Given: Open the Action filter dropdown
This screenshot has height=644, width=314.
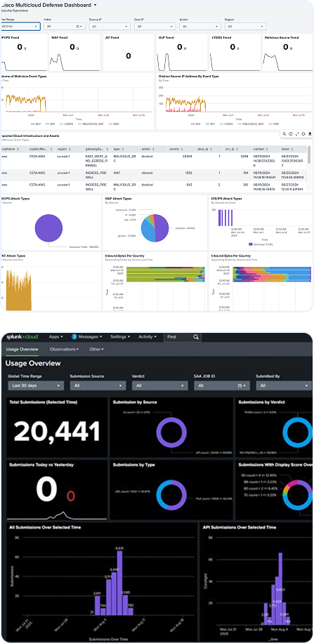Looking at the screenshot, I should tap(200, 26).
